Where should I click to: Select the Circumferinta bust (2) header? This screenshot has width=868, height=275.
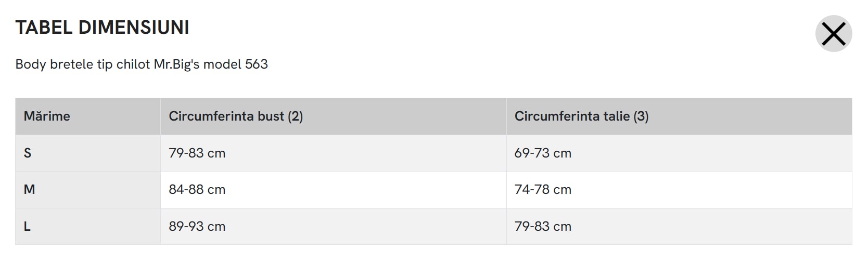click(x=236, y=116)
